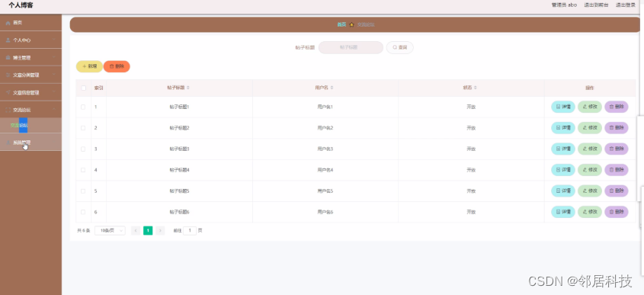Focus the 前往 page number input
The height and width of the screenshot is (295, 644).
(x=190, y=230)
